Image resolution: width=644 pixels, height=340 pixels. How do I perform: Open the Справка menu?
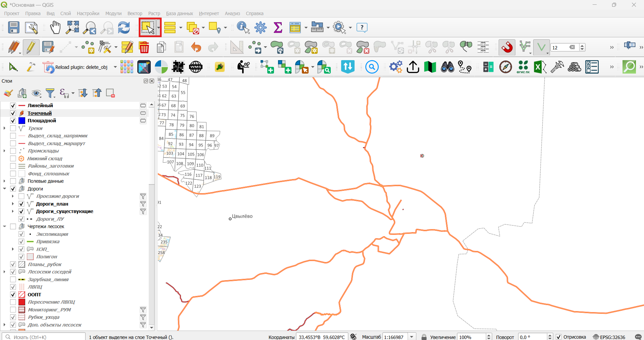tap(255, 13)
